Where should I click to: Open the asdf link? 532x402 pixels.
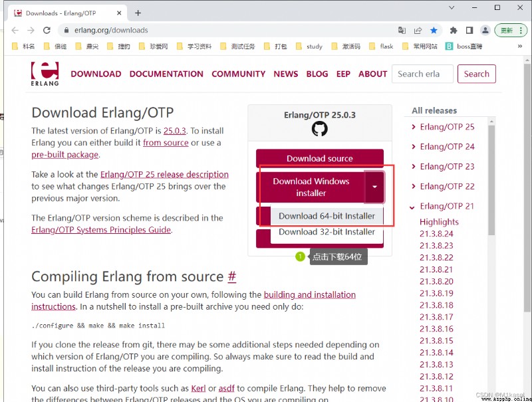click(226, 389)
